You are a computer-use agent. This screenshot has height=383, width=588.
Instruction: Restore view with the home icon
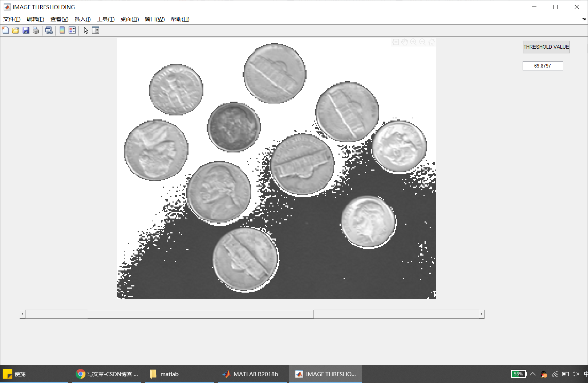point(431,42)
